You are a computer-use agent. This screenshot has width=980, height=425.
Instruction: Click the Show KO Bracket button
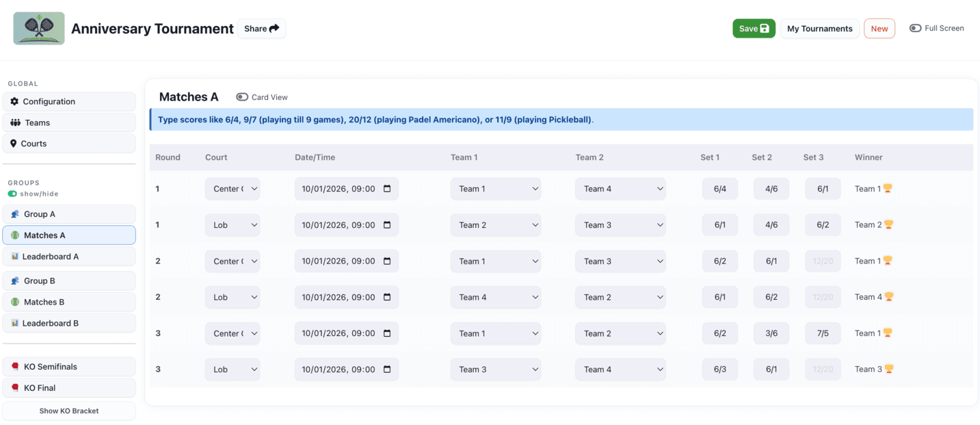coord(69,411)
